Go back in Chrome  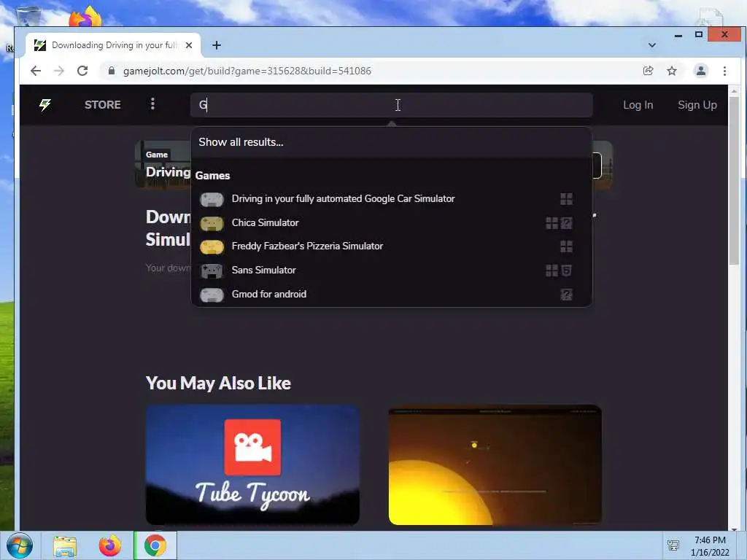click(x=36, y=71)
